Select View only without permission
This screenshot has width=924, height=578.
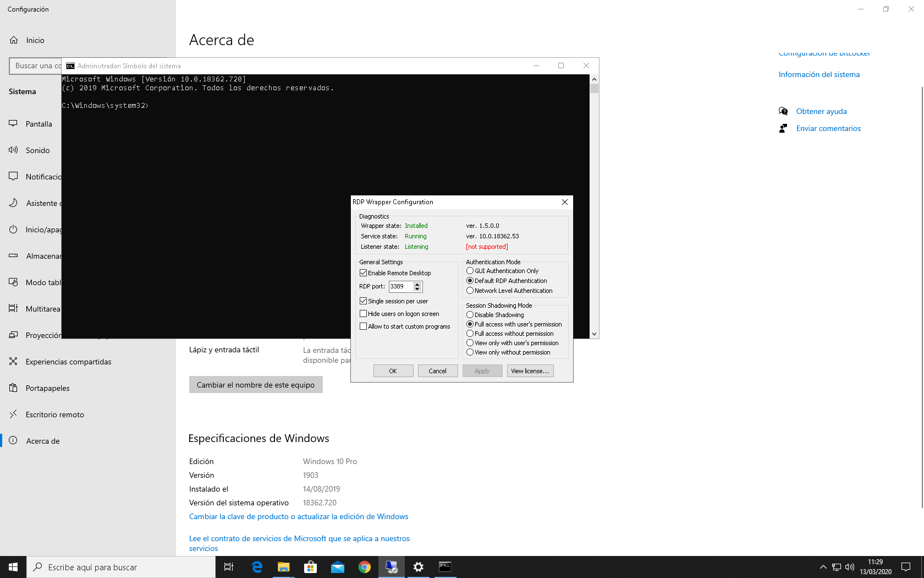click(470, 352)
